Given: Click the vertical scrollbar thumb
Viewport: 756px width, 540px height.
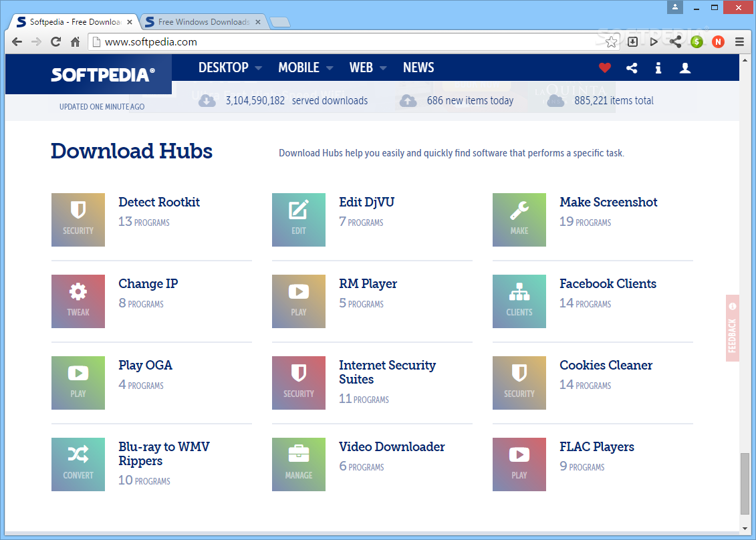Looking at the screenshot, I should coord(745,484).
